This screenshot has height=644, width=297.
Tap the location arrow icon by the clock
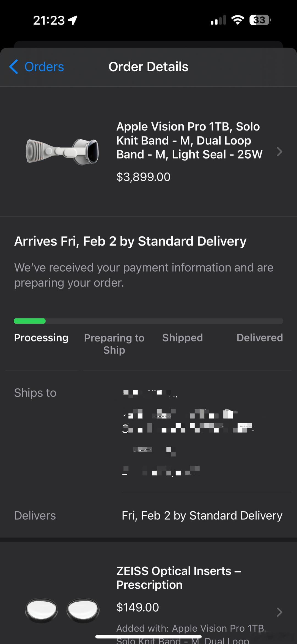(73, 20)
